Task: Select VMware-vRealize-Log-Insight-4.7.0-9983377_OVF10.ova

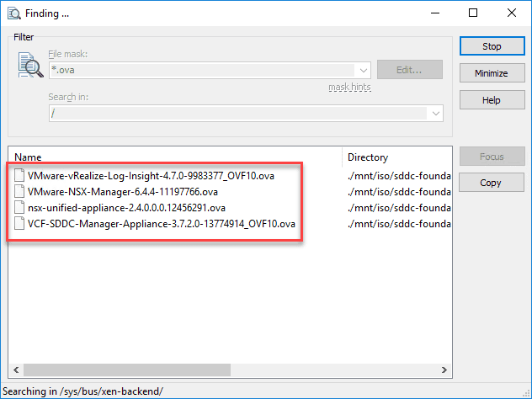Action: (151, 176)
